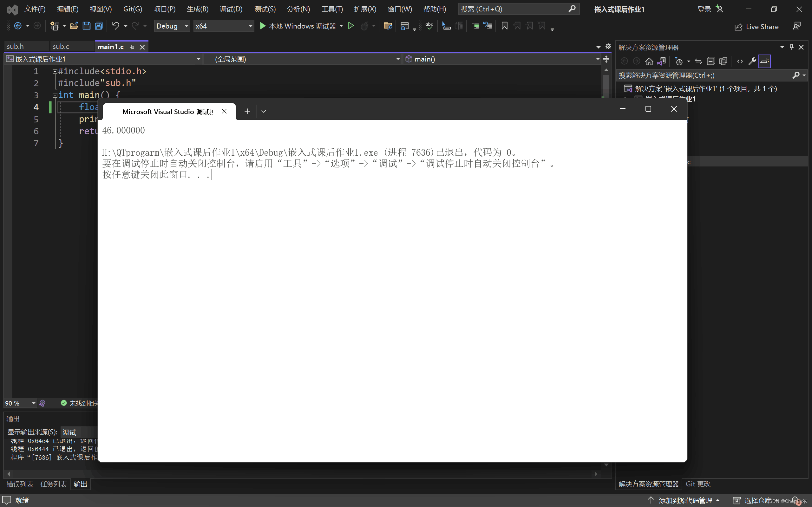Click the Undo arrow icon

pos(116,26)
